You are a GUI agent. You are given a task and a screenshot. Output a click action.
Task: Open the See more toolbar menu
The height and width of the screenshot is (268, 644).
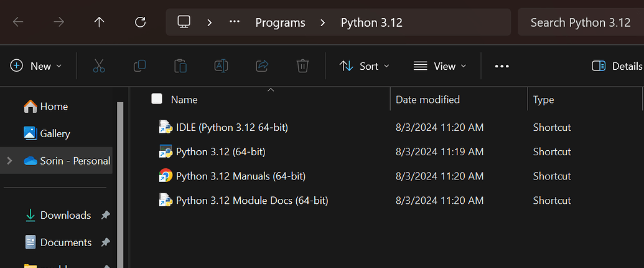pyautogui.click(x=502, y=66)
